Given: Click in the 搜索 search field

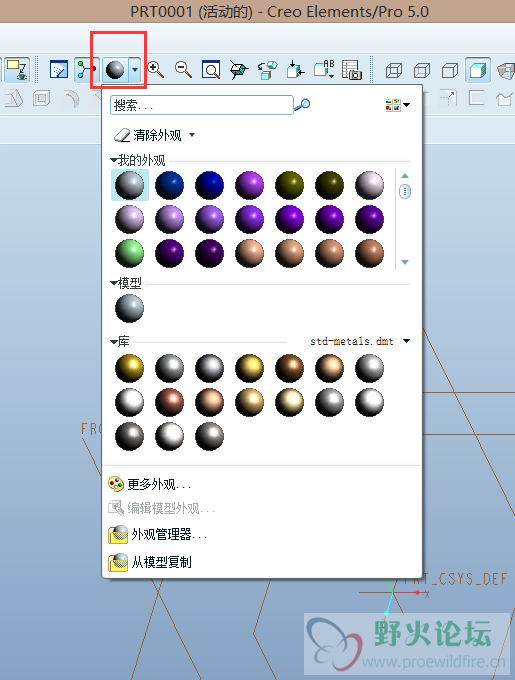Looking at the screenshot, I should click(202, 105).
